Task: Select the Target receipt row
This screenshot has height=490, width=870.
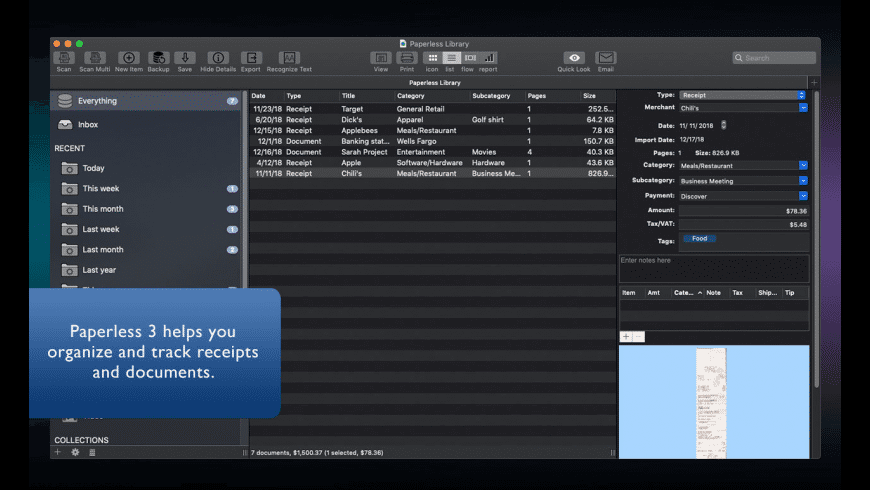Action: (x=433, y=109)
